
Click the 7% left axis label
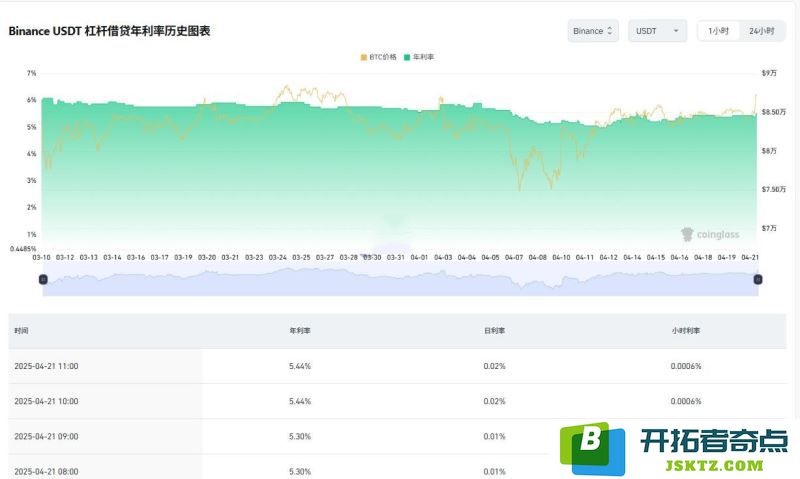tap(32, 73)
